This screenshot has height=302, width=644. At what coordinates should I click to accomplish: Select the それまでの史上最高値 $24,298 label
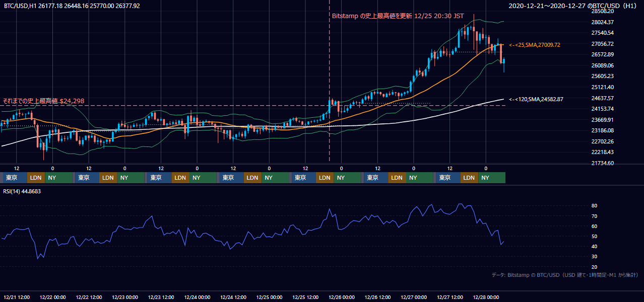coord(43,101)
